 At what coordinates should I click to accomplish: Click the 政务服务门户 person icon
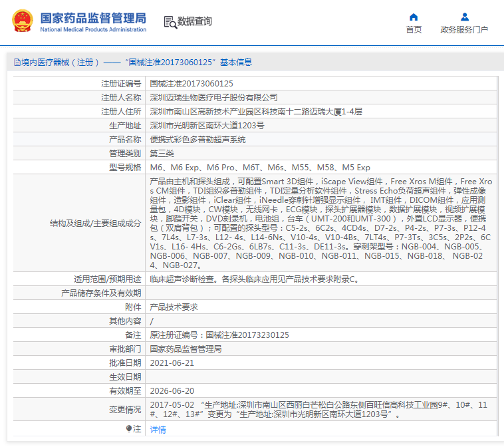[x=464, y=17]
